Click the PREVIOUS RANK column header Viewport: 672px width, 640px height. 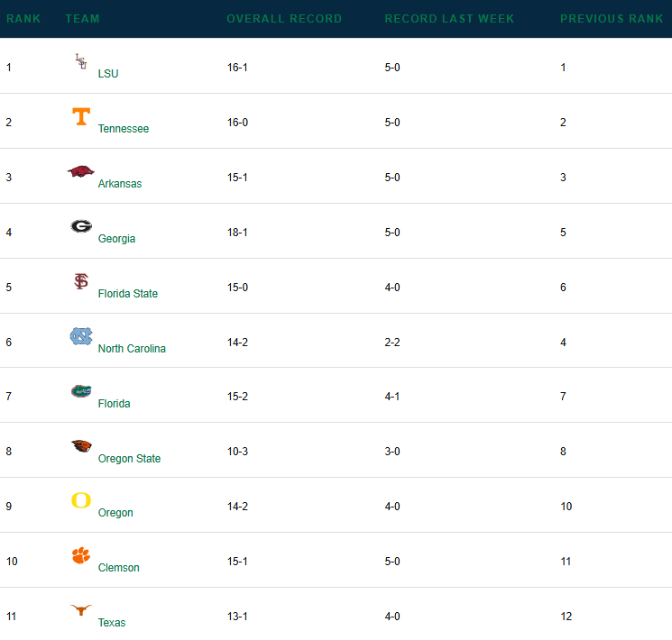point(612,19)
